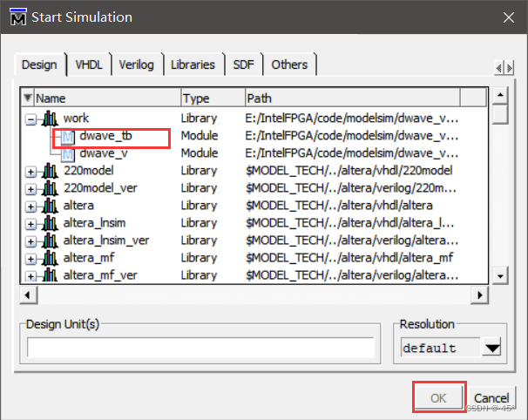Close the Start Simulation dialog
The image size is (528, 420).
tap(509, 17)
